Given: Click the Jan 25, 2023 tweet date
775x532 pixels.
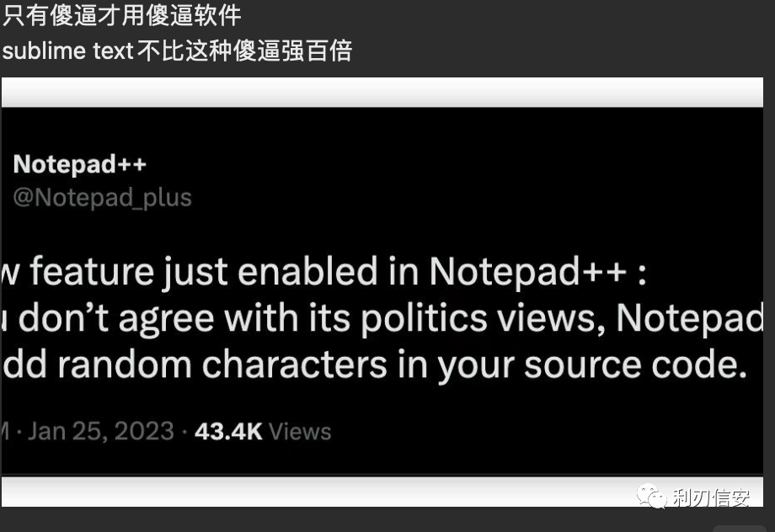Looking at the screenshot, I should 101,431.
